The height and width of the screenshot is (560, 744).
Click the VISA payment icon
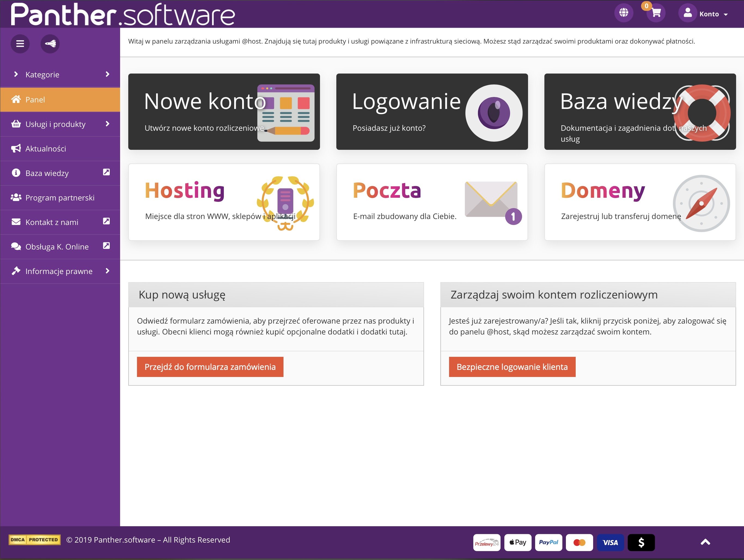click(611, 543)
